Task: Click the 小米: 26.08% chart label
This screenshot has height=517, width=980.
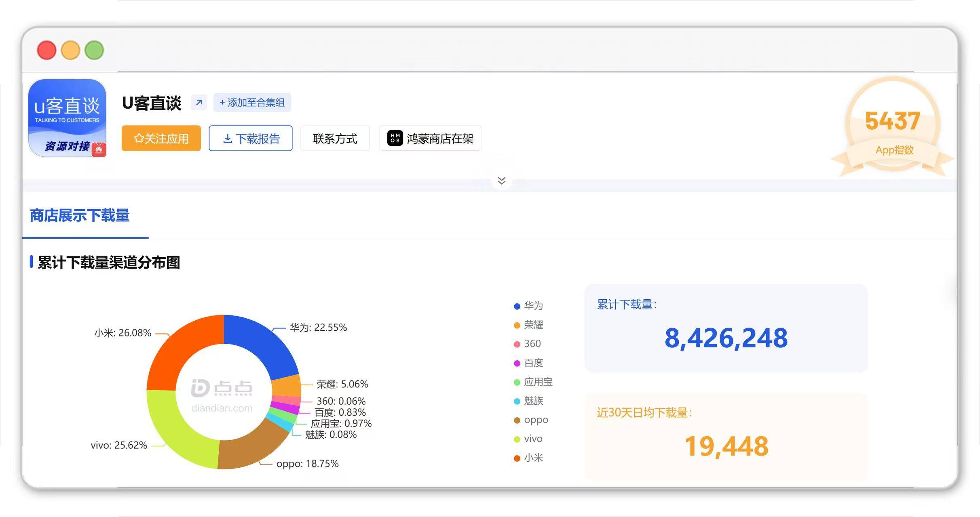Action: 122,333
